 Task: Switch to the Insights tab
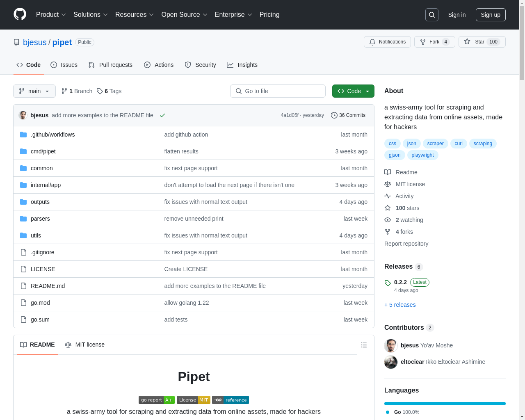pos(242,65)
